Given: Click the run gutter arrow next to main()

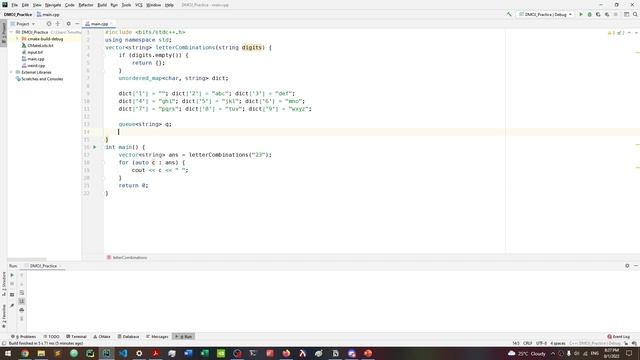Looking at the screenshot, I should click(95, 147).
